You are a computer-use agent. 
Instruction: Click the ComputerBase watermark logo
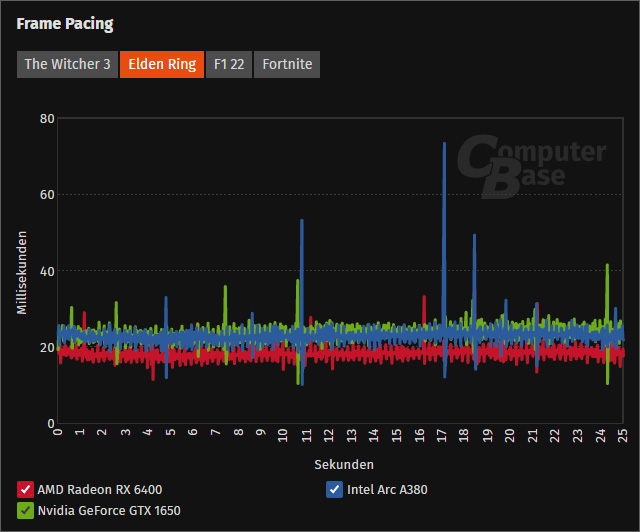[x=531, y=164]
